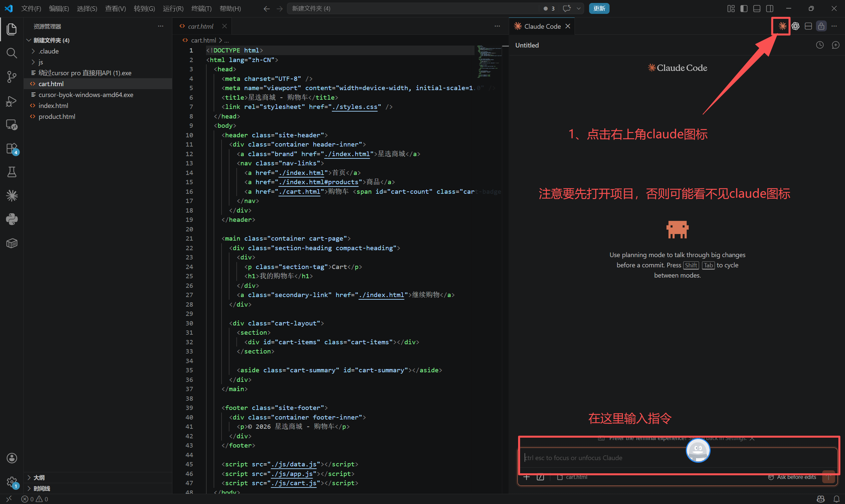The width and height of the screenshot is (845, 504).
Task: Click the ChatGPT icon in editor title bar
Action: [x=795, y=26]
